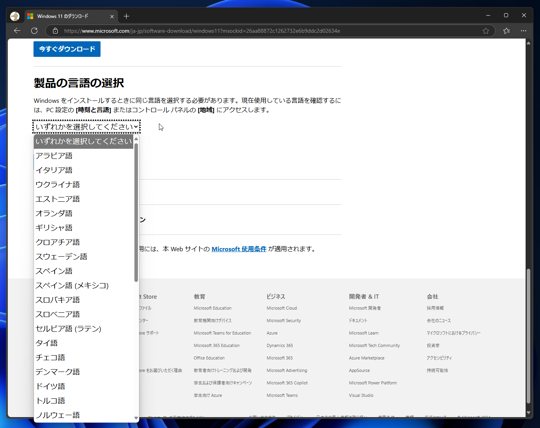Choose ドイツ語 from the language list
The height and width of the screenshot is (428, 540).
83,386
